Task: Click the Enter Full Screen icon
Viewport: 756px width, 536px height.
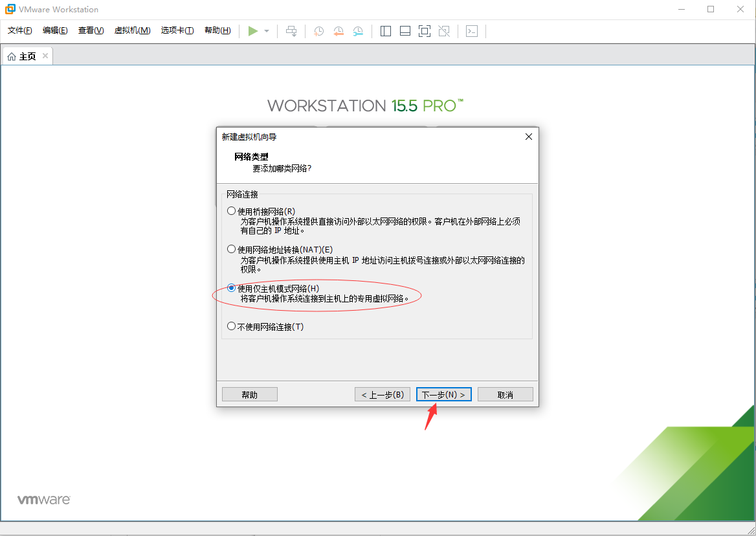Action: tap(425, 31)
